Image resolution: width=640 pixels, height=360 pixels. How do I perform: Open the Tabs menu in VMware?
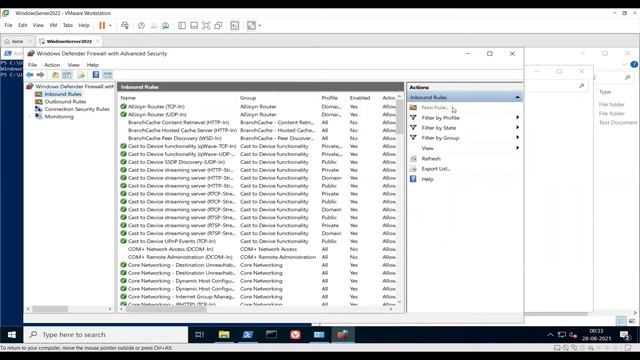pos(68,25)
